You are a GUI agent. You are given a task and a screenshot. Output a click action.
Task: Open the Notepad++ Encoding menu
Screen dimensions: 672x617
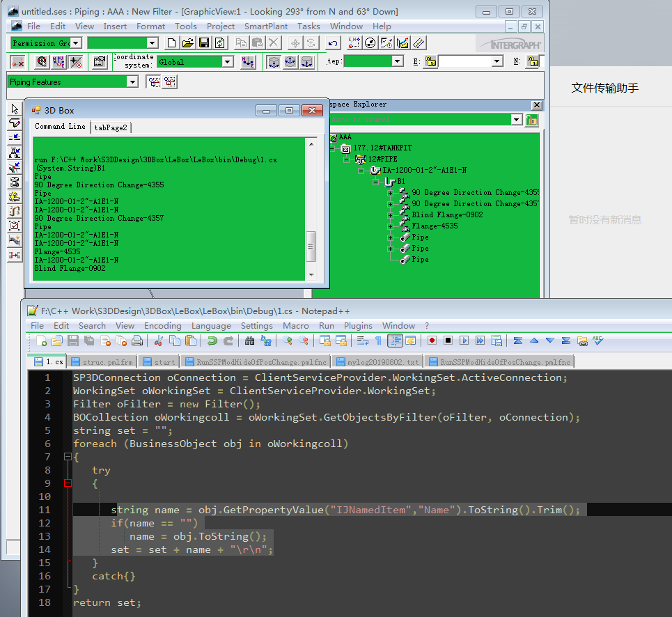click(x=162, y=326)
